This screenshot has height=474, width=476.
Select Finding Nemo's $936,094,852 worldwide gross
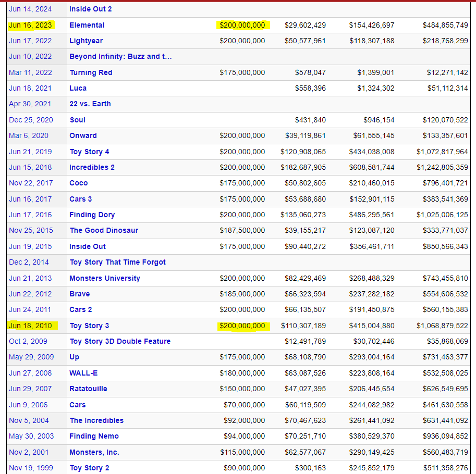(x=445, y=436)
